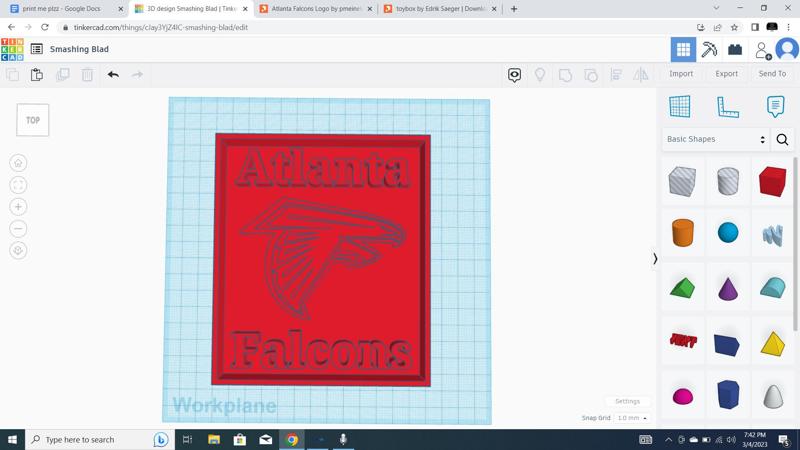The height and width of the screenshot is (450, 800).
Task: Switch to print me plzz Google Docs tab
Action: (64, 9)
